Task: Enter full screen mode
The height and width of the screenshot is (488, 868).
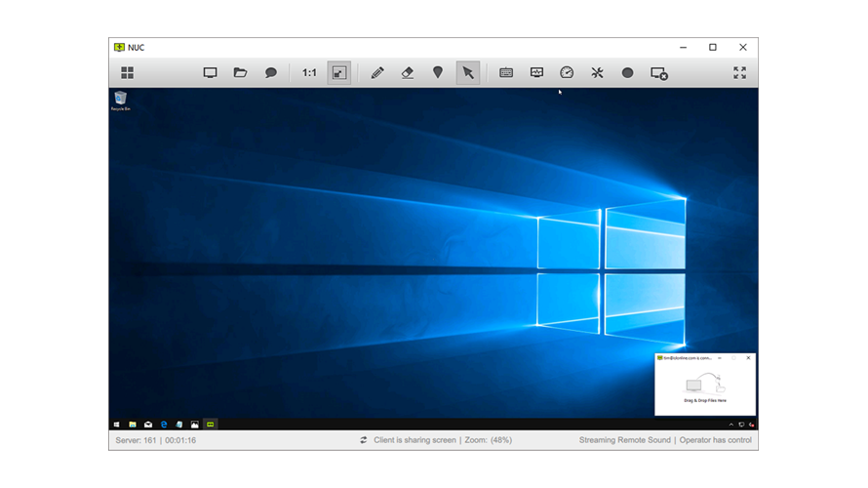Action: pos(739,73)
